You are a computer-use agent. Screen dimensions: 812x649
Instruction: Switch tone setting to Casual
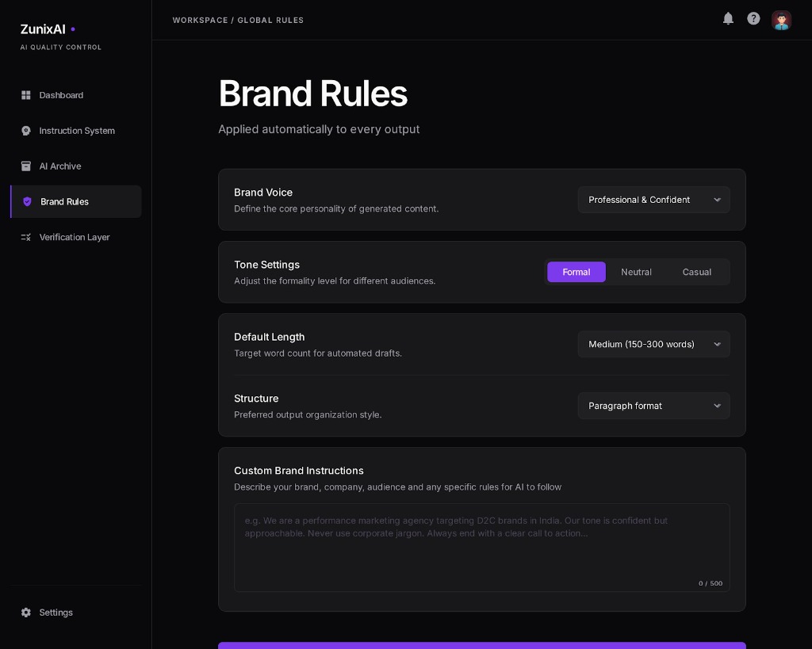[696, 272]
